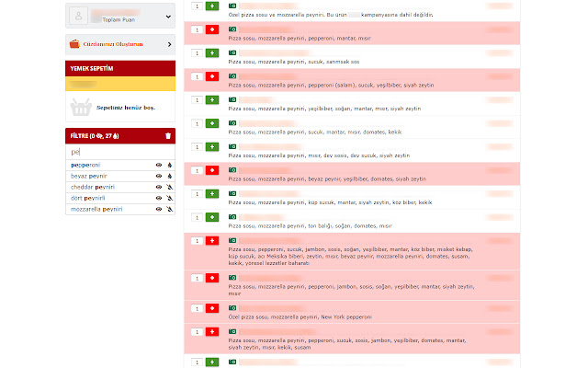Enable the fire icon for cheddar peyniri
The image size is (588, 368).
pos(169,187)
